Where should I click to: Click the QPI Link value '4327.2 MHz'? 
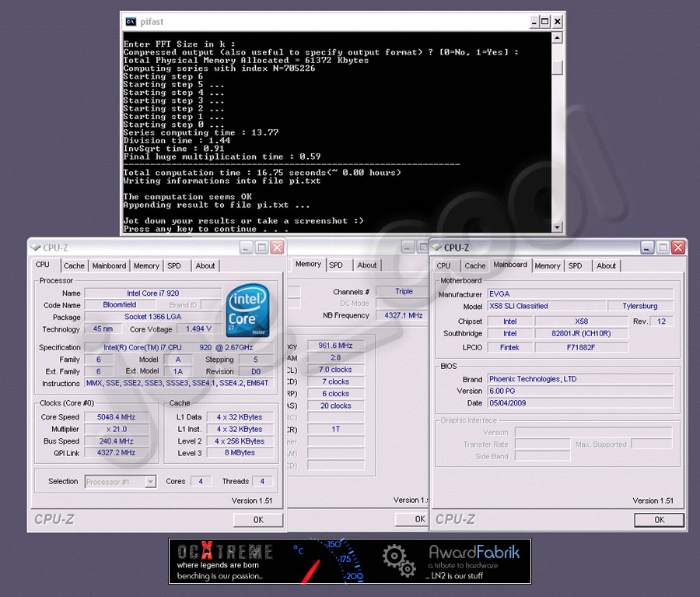(x=117, y=453)
